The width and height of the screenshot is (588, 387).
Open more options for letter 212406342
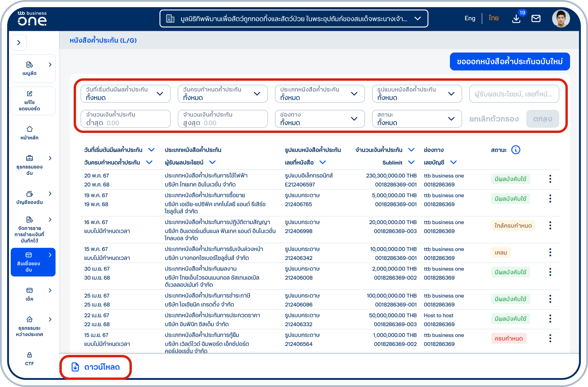(550, 252)
